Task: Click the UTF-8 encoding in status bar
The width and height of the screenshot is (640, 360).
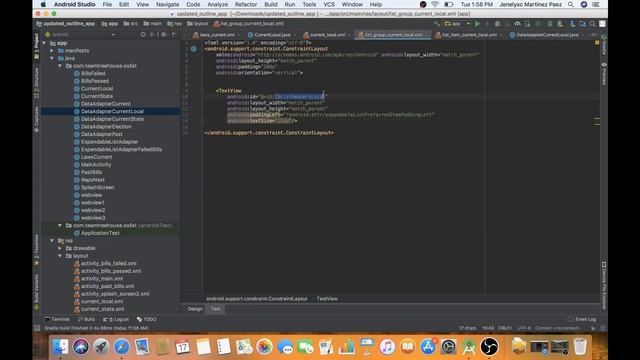Action: tap(524, 328)
